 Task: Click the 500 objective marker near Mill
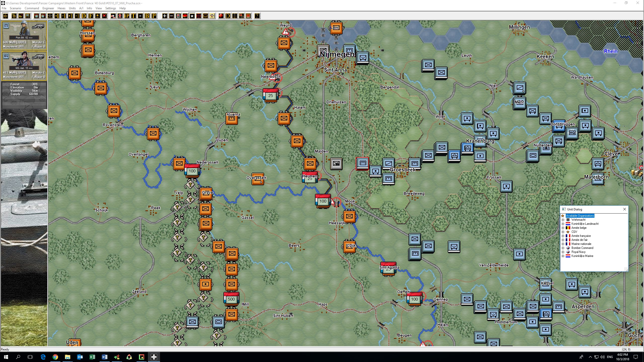231,299
